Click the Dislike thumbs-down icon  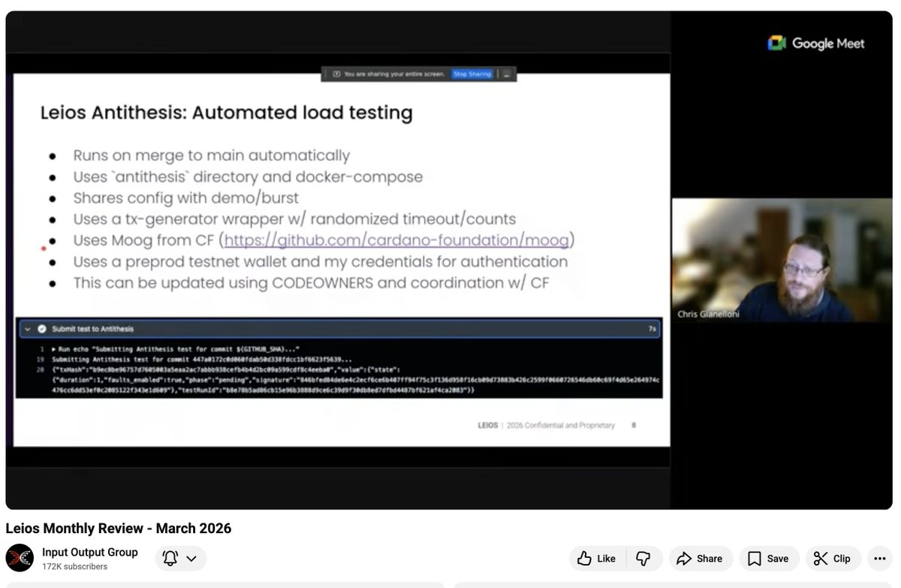(x=643, y=558)
